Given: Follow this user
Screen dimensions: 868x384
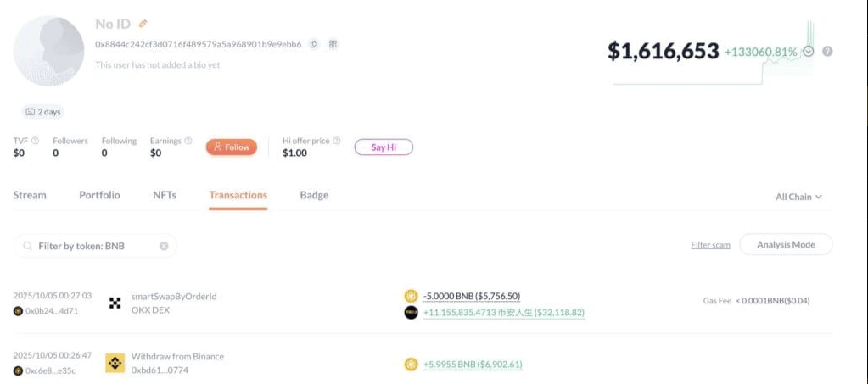Looking at the screenshot, I should pos(231,147).
